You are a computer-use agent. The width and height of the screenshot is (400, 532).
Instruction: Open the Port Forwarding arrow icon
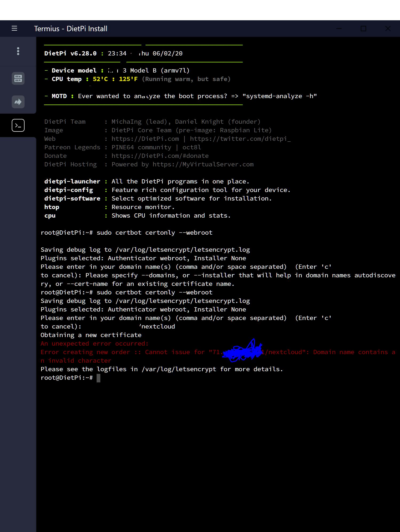tap(18, 102)
